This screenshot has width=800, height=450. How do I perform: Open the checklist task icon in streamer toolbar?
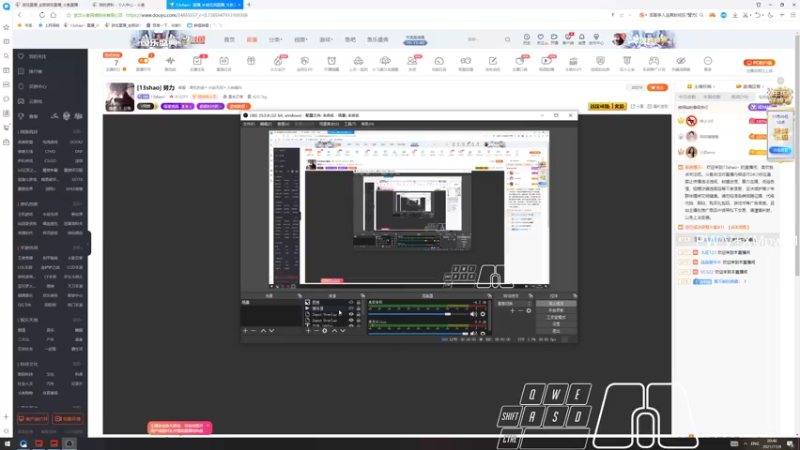click(197, 61)
